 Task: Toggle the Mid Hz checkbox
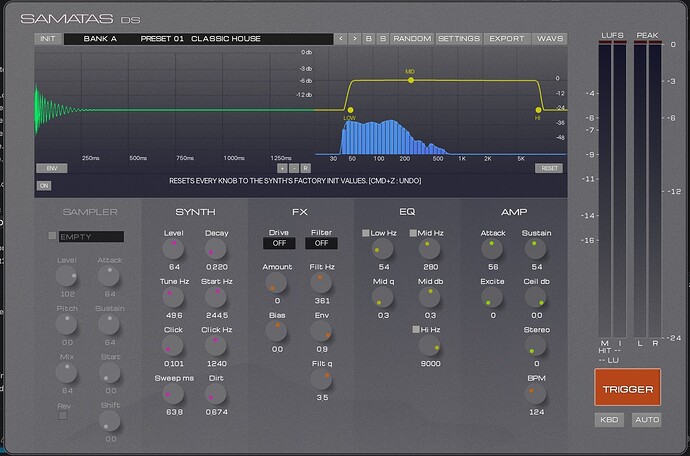(413, 233)
